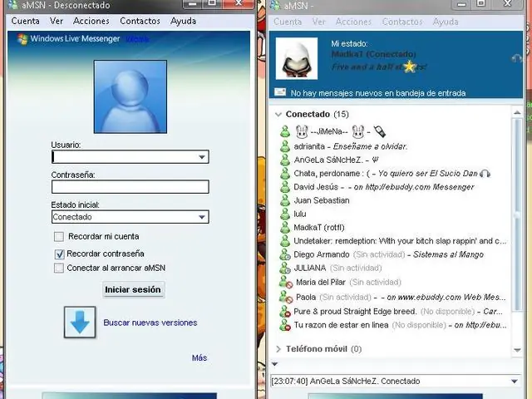Click Buscar nuevas versiones link

pos(150,323)
